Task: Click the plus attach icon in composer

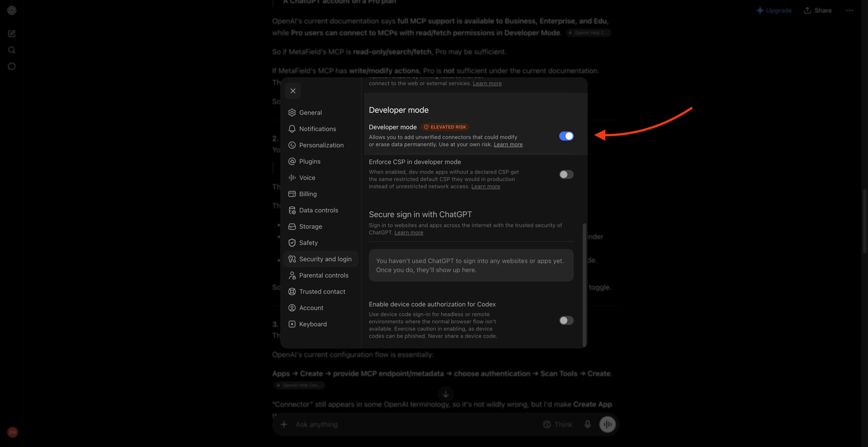Action: tap(284, 424)
